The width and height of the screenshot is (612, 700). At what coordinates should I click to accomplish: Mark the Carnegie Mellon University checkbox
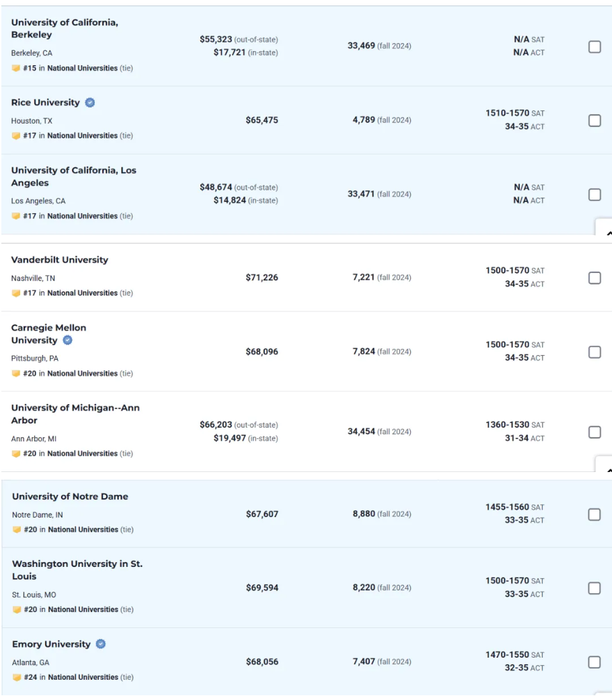coord(595,352)
